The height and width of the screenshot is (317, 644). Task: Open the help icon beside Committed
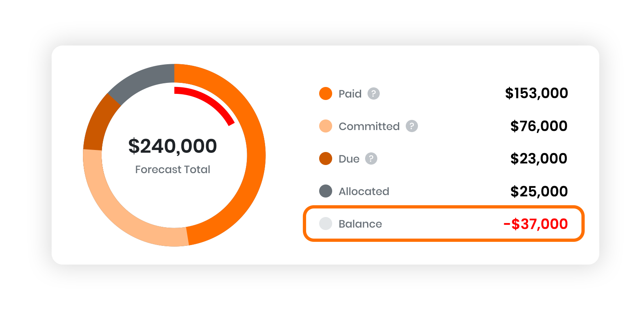[x=412, y=126]
